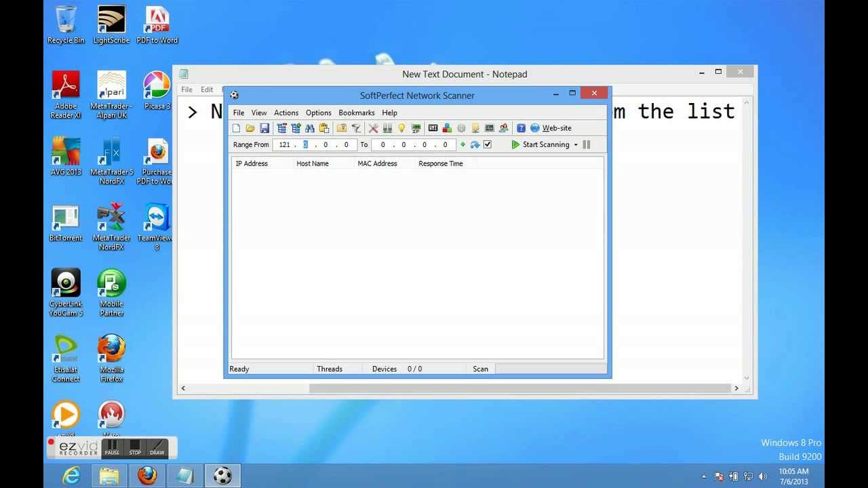Click the New document toolbar icon
This screenshot has height=488, width=868.
[236, 128]
